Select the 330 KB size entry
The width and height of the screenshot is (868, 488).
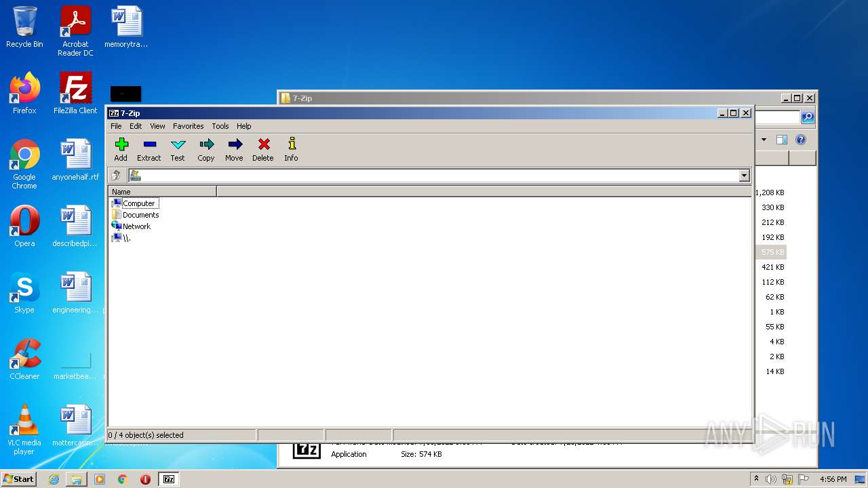772,207
